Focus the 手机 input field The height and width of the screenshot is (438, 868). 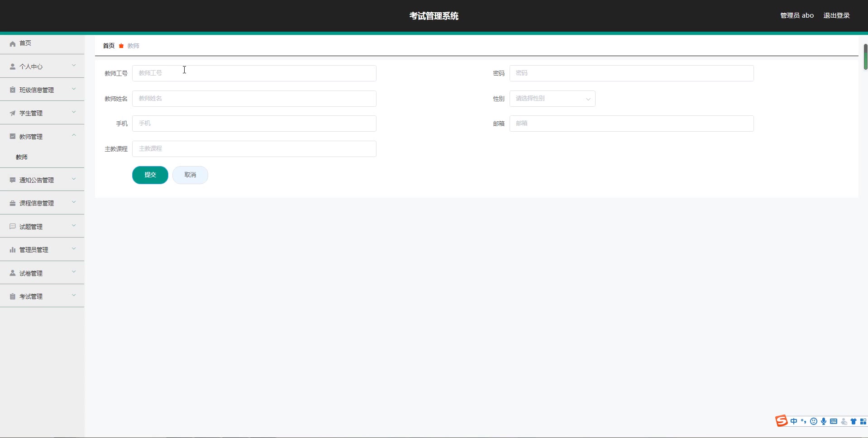pos(254,124)
